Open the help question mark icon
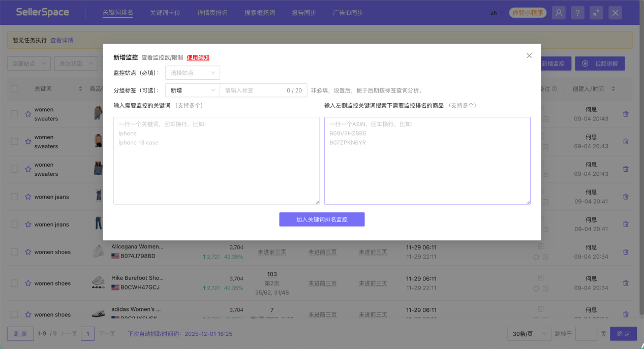 577,12
